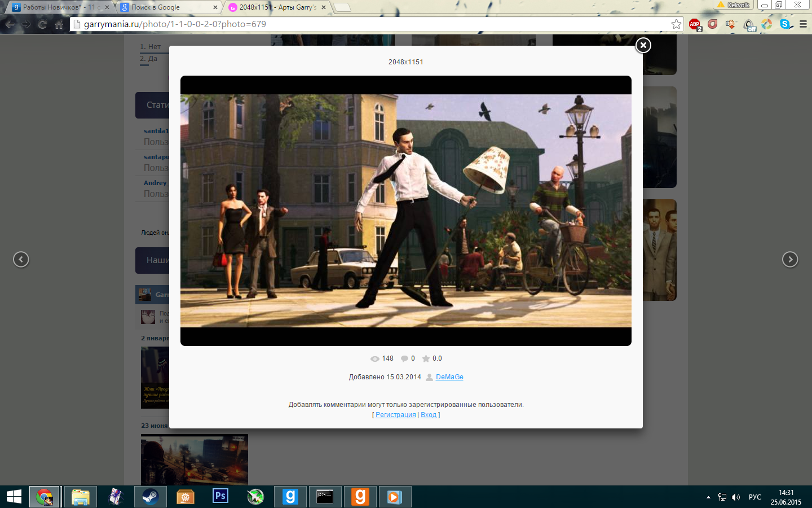The width and height of the screenshot is (812, 508).
Task: Select poll answer 2. Да
Action: (149, 59)
